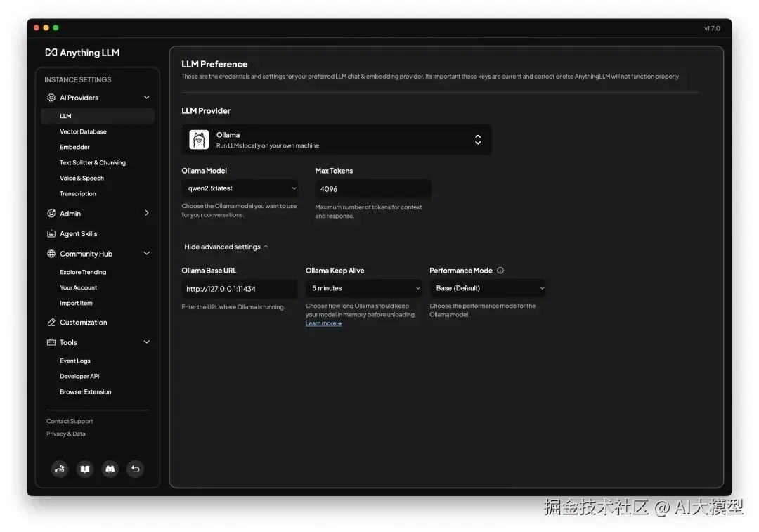Open the Discord icon in sidebar footer

110,469
